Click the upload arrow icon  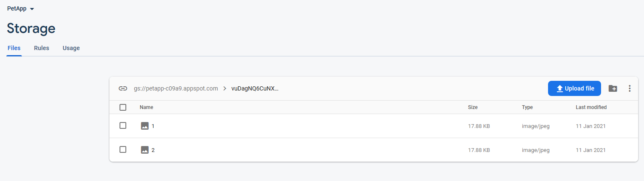560,88
